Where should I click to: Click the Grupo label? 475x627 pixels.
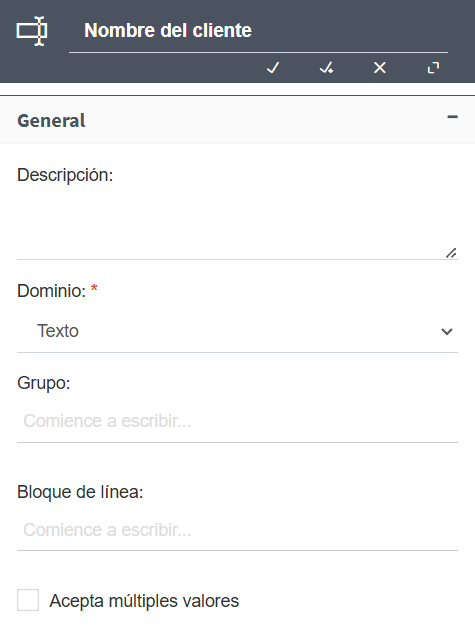tap(44, 383)
